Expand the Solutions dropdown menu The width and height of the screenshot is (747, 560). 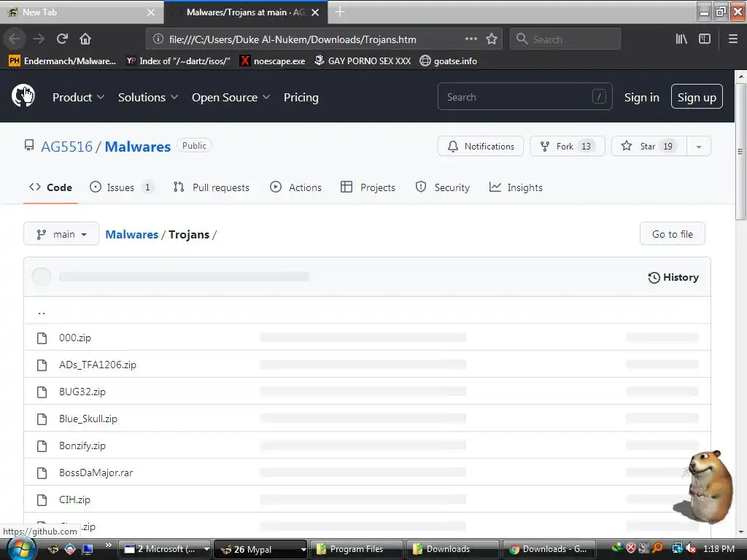[x=147, y=97]
